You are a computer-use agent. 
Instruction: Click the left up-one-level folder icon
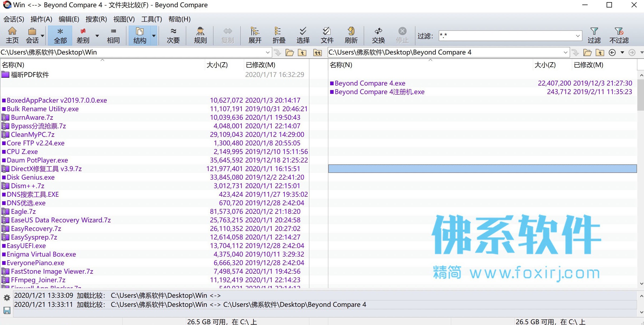[x=302, y=53]
